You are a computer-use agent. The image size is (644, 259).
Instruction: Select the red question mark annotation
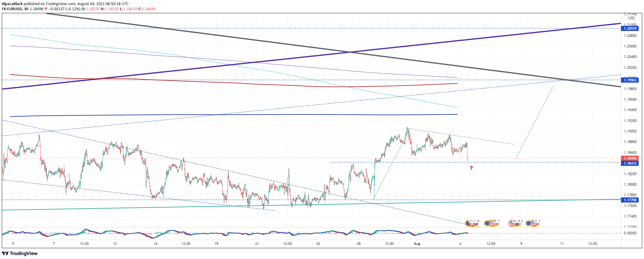[471, 168]
